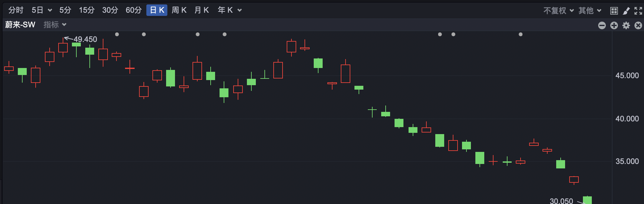Expand the 5日 dropdown arrow
Screen dimensions: 644x204
click(x=50, y=10)
